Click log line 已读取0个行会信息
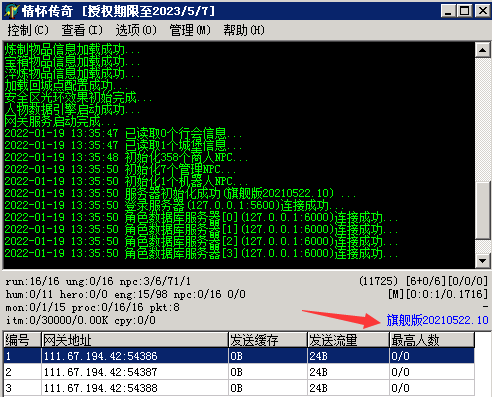 pos(123,133)
